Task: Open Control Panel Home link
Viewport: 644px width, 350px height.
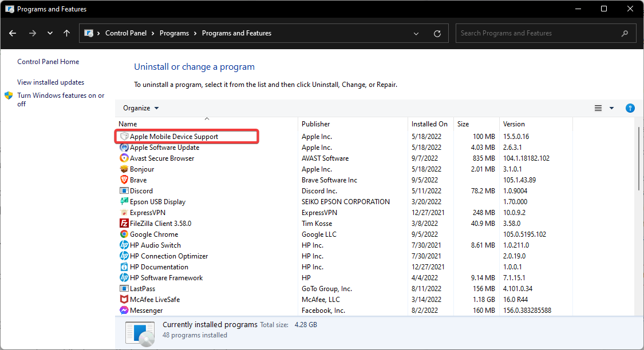Action: pos(48,62)
